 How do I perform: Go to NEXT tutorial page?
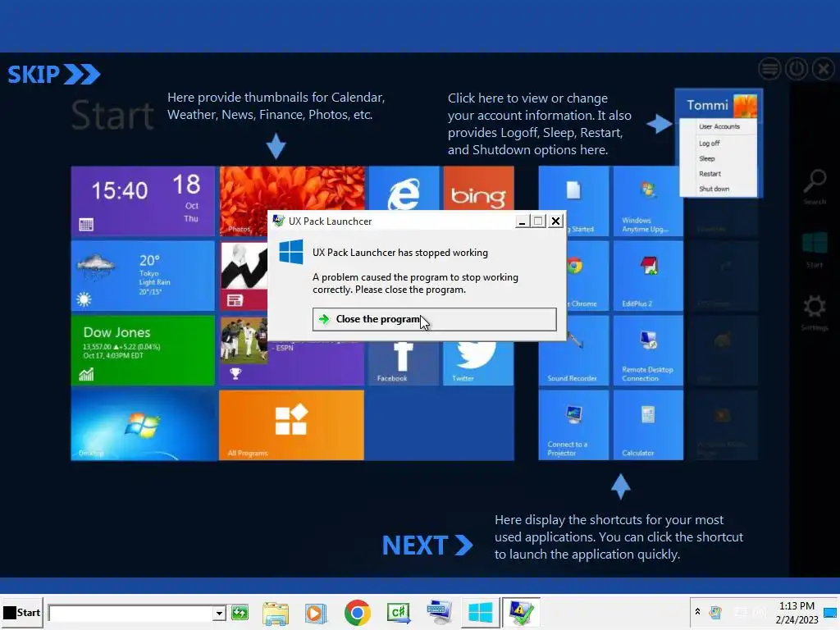click(x=427, y=546)
